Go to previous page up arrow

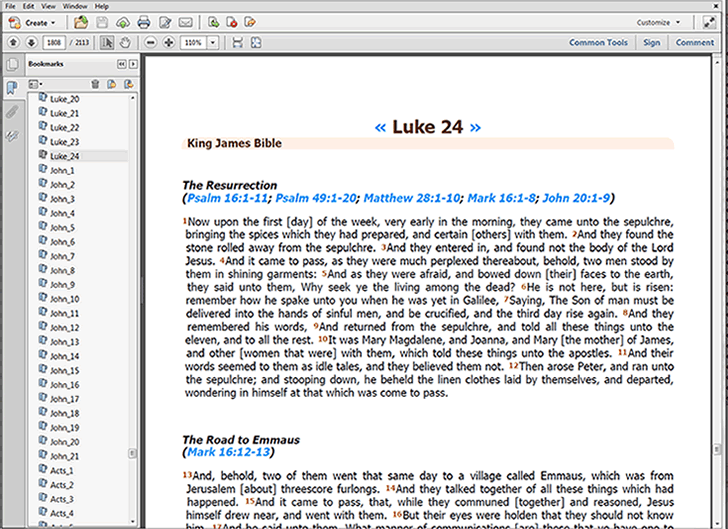tap(13, 43)
